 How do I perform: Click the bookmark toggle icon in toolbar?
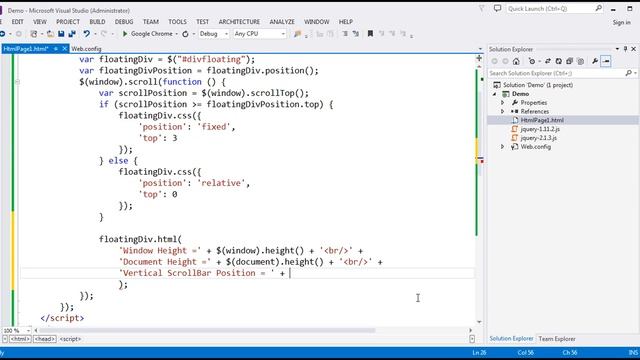tap(370, 34)
